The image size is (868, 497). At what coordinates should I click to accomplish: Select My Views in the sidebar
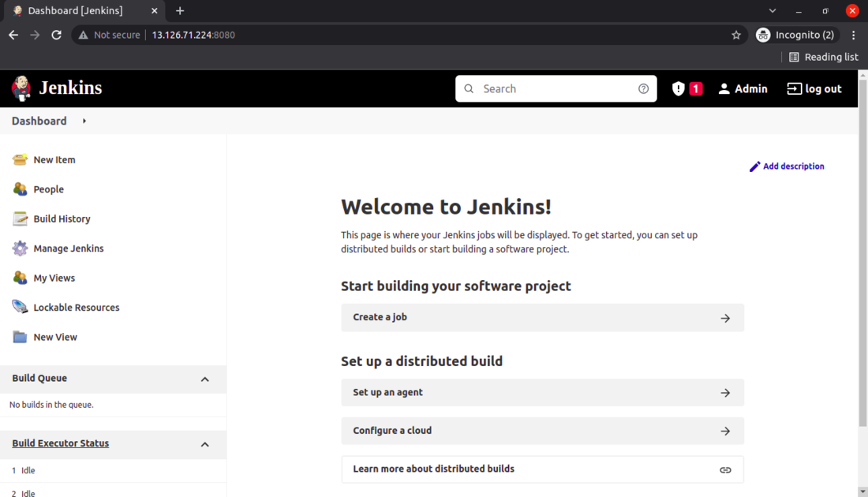[x=54, y=278]
